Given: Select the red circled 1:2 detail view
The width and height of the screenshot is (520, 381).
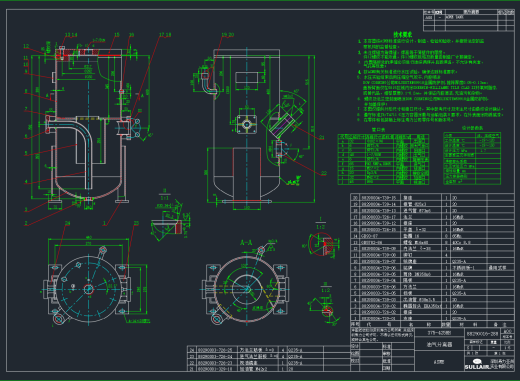Looking at the screenshot, I should click(320, 244).
